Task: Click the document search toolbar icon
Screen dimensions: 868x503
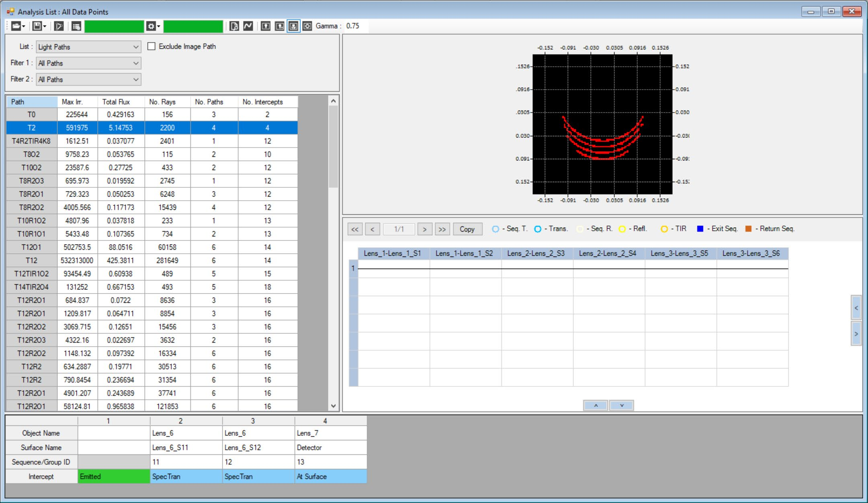Action: click(234, 26)
